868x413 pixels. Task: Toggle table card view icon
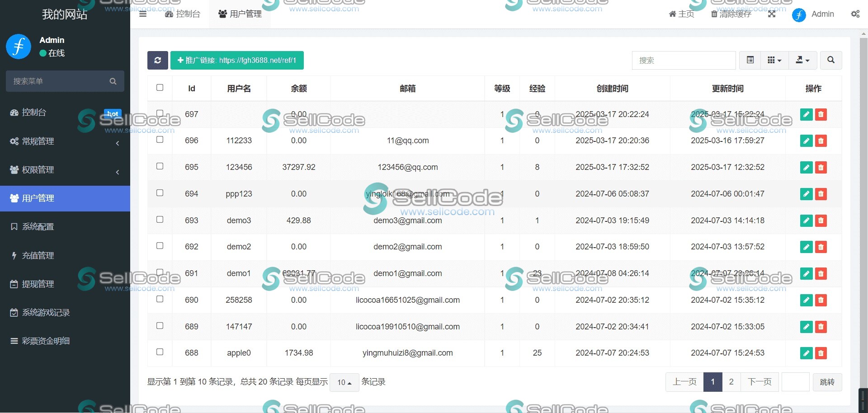coord(750,60)
